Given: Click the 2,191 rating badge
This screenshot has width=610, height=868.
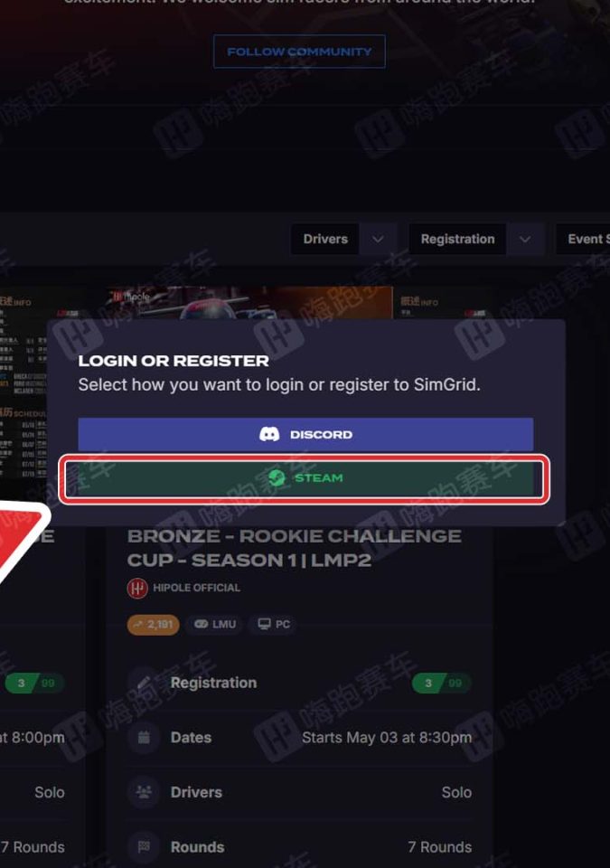Looking at the screenshot, I should coord(154,625).
